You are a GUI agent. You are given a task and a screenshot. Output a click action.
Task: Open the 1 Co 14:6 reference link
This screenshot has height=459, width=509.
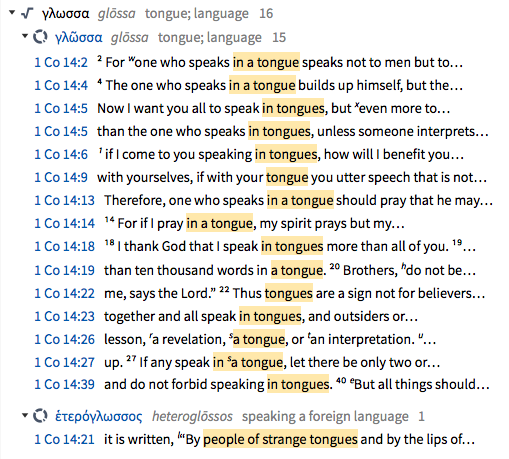point(61,154)
